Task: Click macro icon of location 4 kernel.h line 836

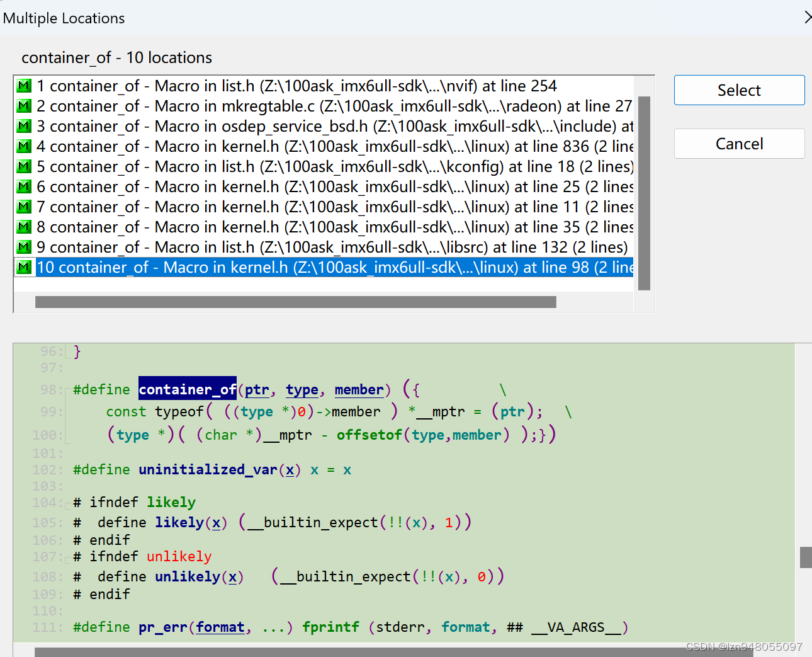Action: coord(24,146)
